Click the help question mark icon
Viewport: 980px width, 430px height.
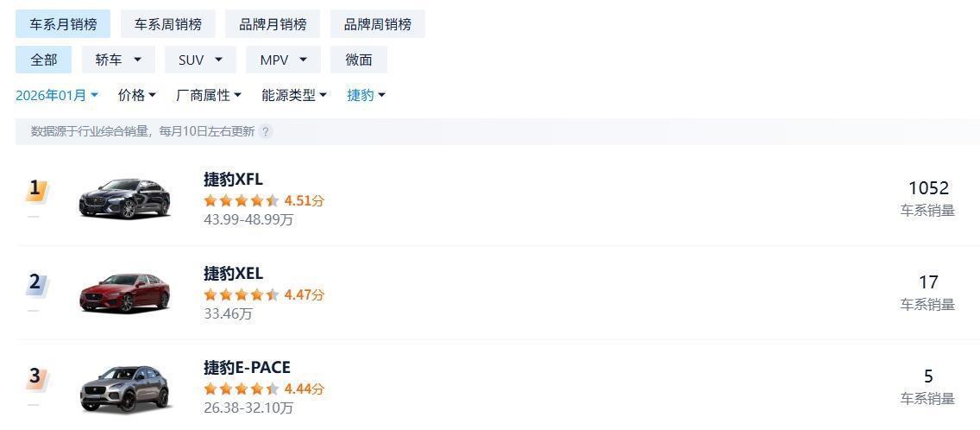(x=267, y=131)
